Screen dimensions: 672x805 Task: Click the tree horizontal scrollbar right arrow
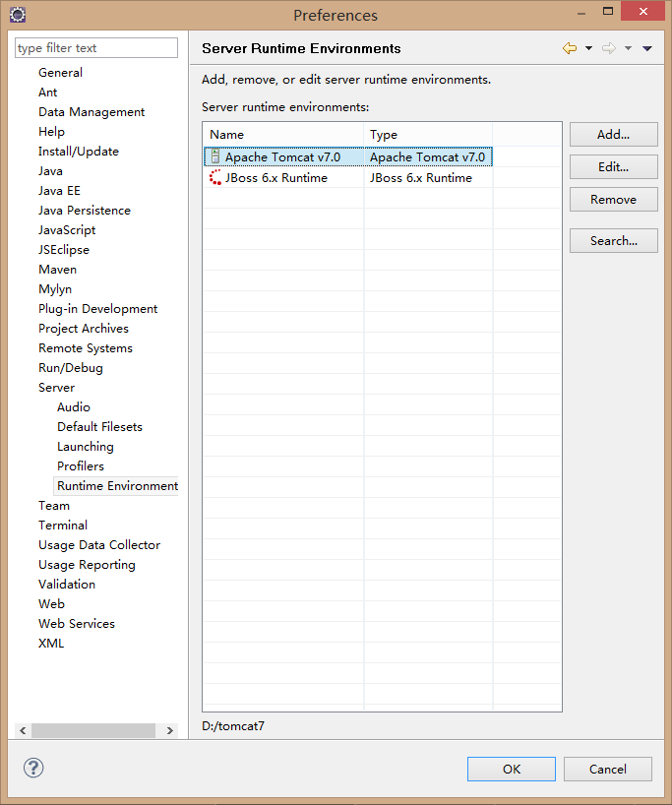(x=170, y=731)
